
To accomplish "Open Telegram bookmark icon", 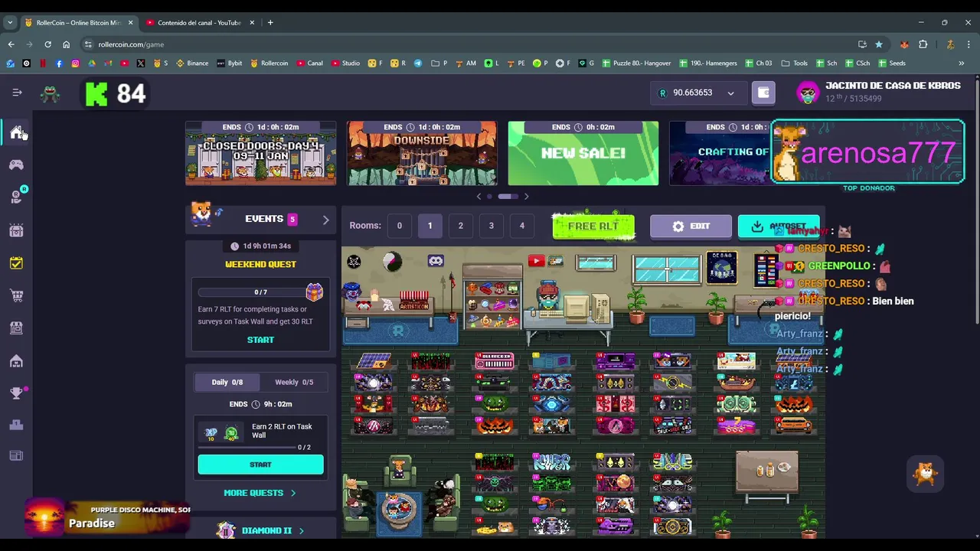I will 418,64.
